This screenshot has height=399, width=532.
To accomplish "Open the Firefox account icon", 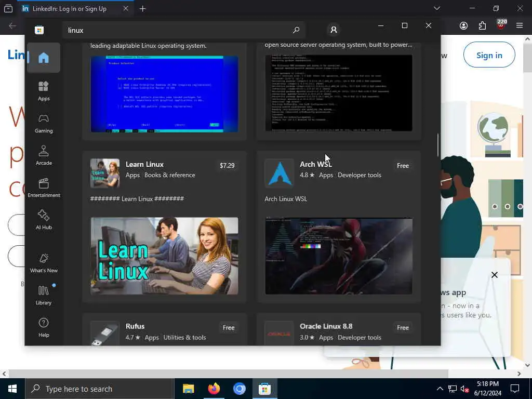I will [463, 26].
